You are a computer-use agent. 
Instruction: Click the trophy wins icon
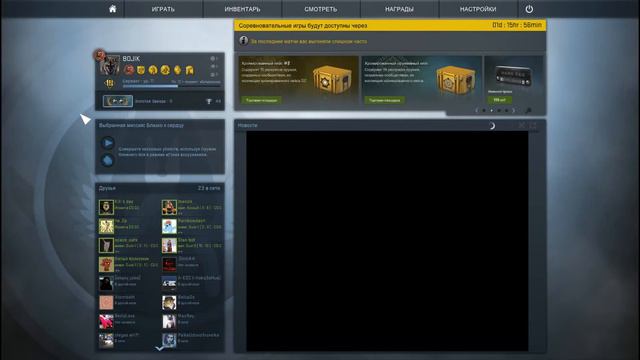pos(209,101)
